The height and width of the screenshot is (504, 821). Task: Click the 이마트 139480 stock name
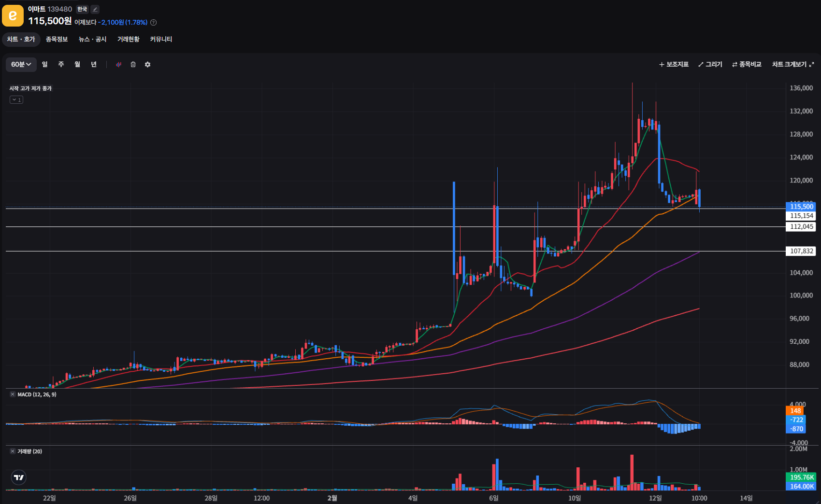50,9
